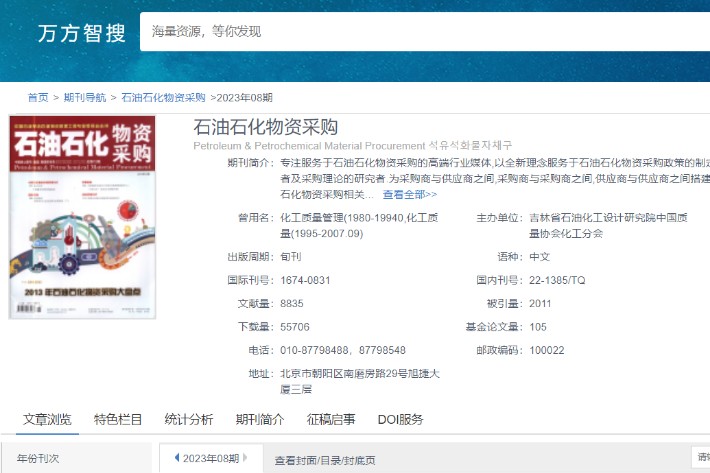This screenshot has width=710, height=473.
Task: Go to next issue arrow after 2023年08期
Action: pyautogui.click(x=245, y=458)
